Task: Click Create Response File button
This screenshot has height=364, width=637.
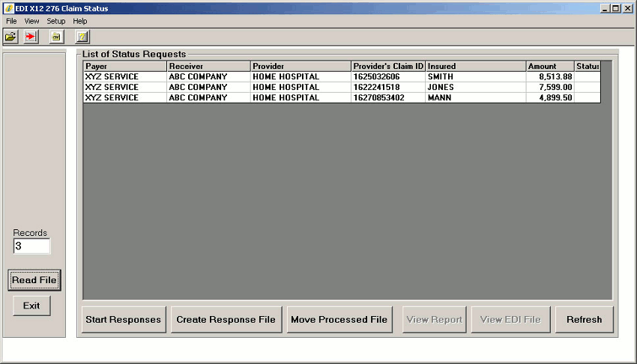Action: pos(226,320)
